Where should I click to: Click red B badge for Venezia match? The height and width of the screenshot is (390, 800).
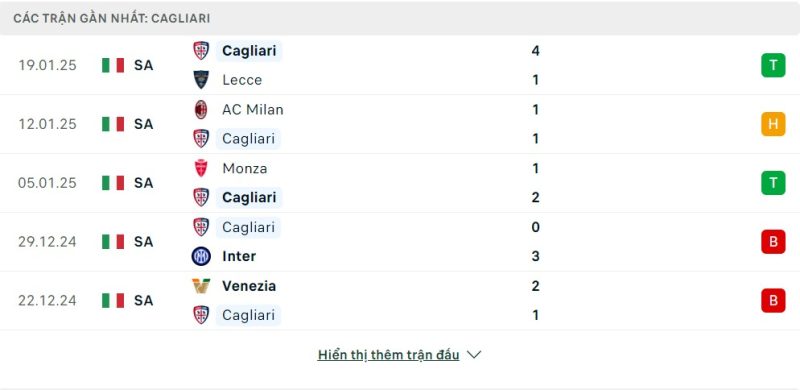click(x=773, y=300)
